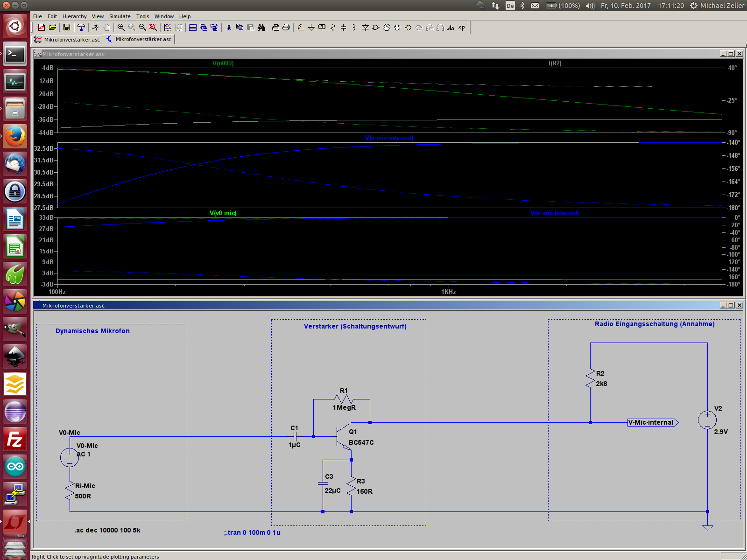
Task: Select the Move hand tool
Action: tap(387, 28)
